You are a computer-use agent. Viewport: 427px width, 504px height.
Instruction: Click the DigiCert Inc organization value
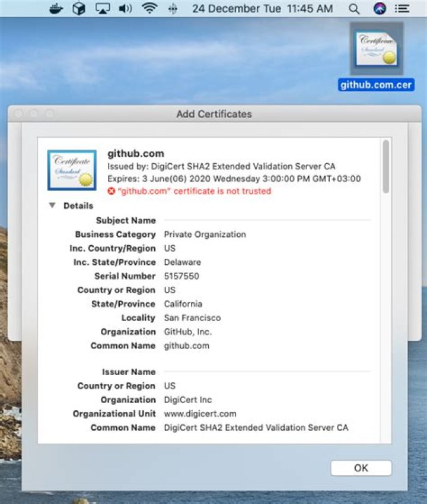point(188,400)
